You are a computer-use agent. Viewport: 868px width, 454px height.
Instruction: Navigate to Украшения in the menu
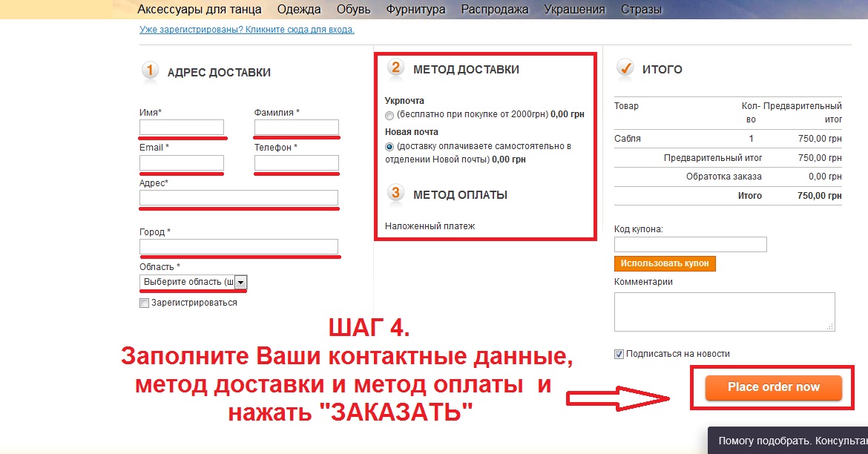click(x=574, y=10)
